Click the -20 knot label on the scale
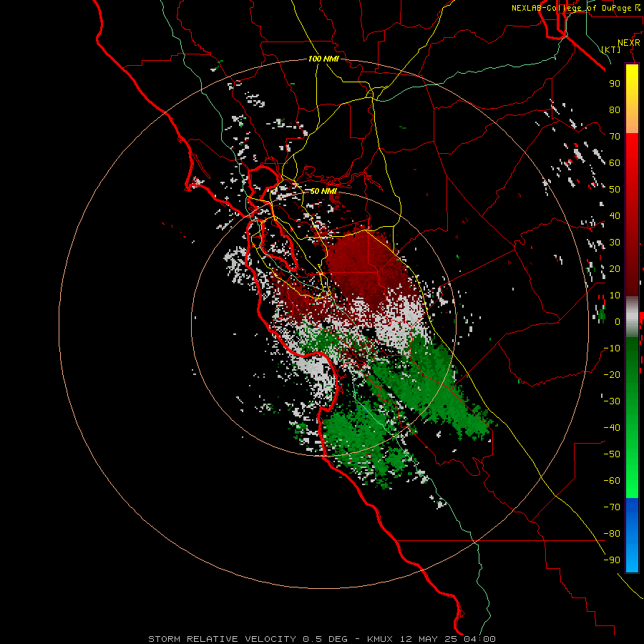This screenshot has height=644, width=644. 612,374
